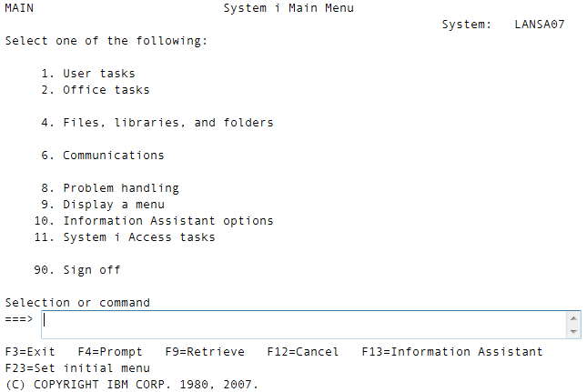This screenshot has height=392, width=587.
Task: Click the LANSA07 system name
Action: pos(540,25)
